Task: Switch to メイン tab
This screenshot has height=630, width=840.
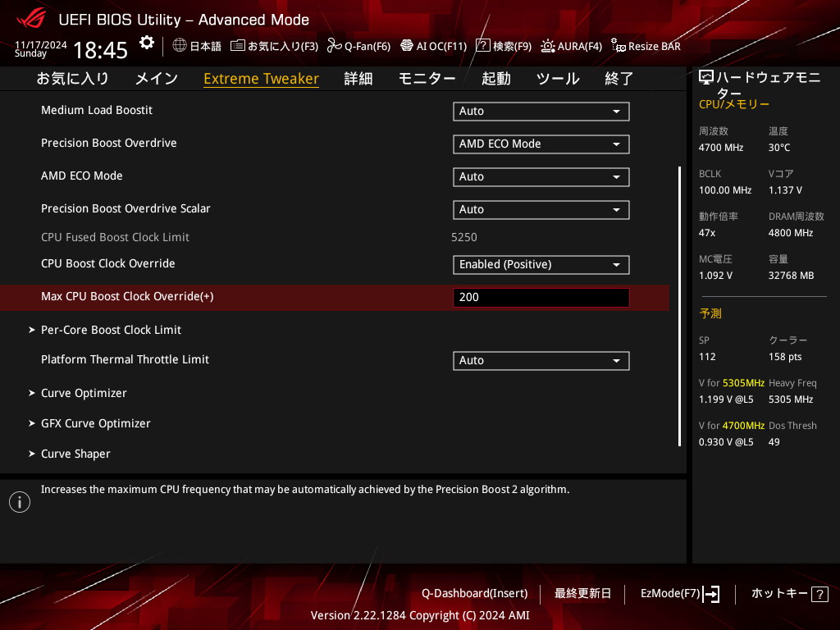Action: click(x=157, y=79)
